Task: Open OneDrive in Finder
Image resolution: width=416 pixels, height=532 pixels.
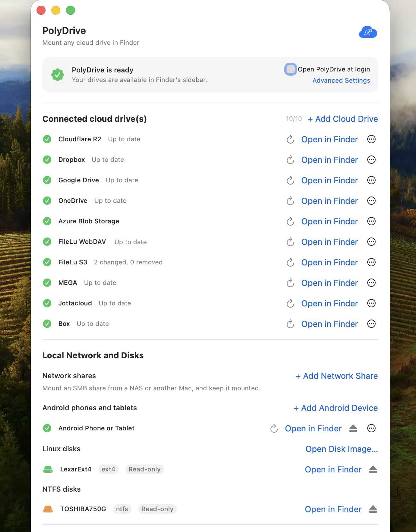Action: tap(329, 201)
